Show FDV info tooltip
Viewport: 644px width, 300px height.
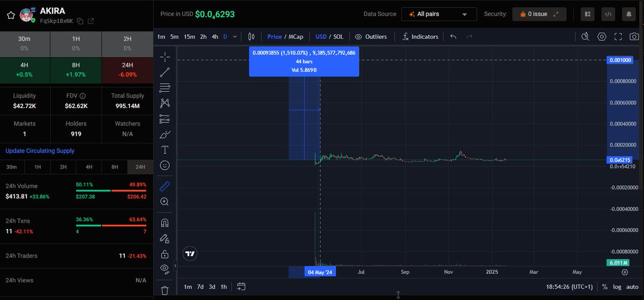(83, 96)
